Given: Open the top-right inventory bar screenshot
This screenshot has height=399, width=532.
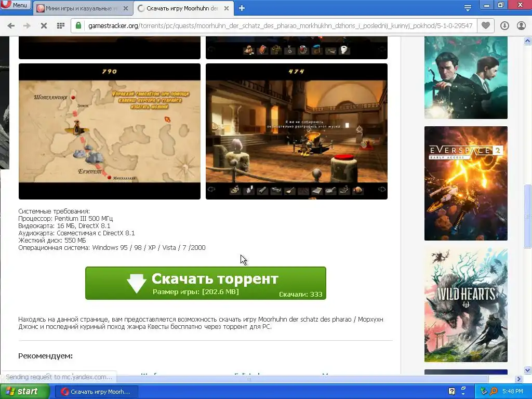Looking at the screenshot, I should 297,48.
